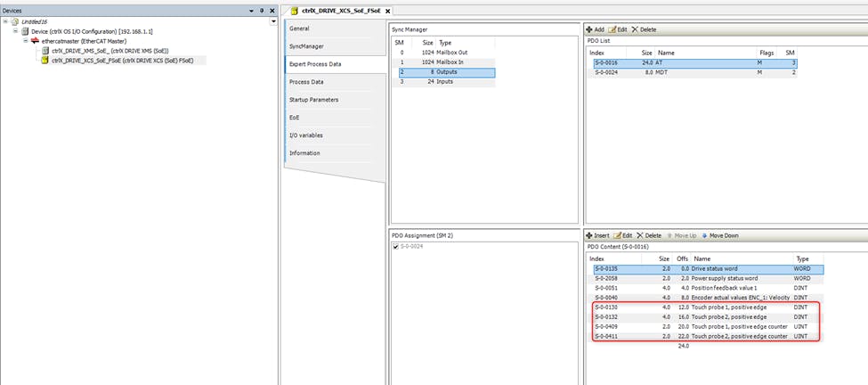Image resolution: width=868 pixels, height=385 pixels.
Task: Switch to the Startup Parameters tab
Action: click(x=313, y=99)
